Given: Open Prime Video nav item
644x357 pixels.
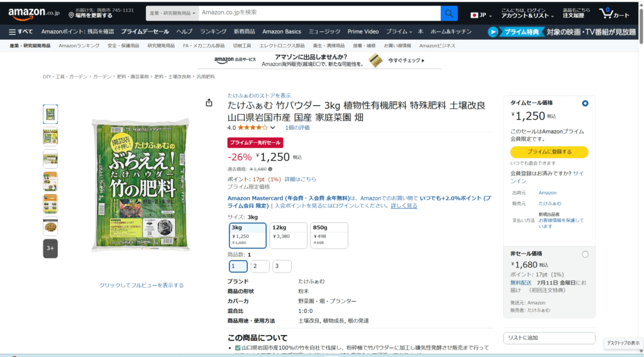Looking at the screenshot, I should pyautogui.click(x=363, y=31).
